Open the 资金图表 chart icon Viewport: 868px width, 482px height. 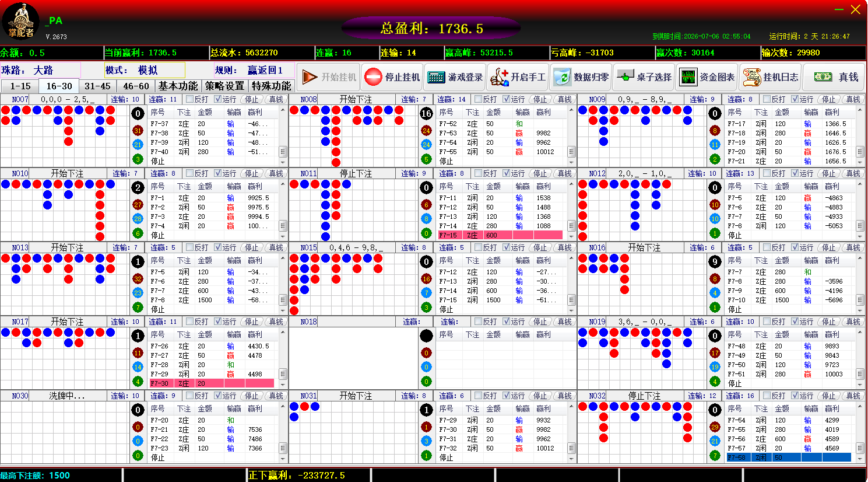688,77
